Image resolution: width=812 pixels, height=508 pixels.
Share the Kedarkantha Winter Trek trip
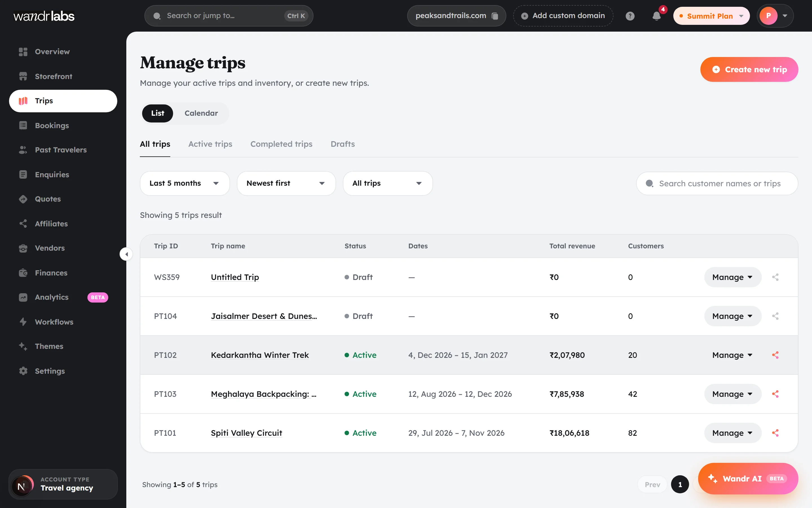pos(775,355)
